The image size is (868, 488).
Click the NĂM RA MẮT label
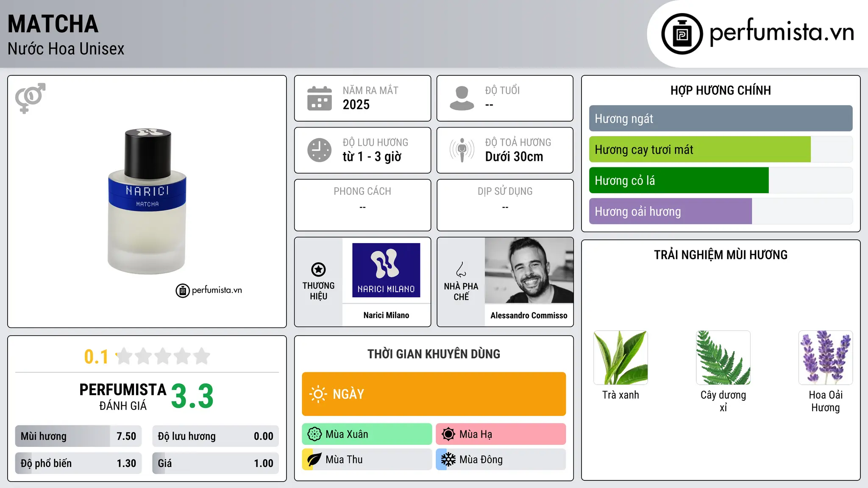coord(370,90)
